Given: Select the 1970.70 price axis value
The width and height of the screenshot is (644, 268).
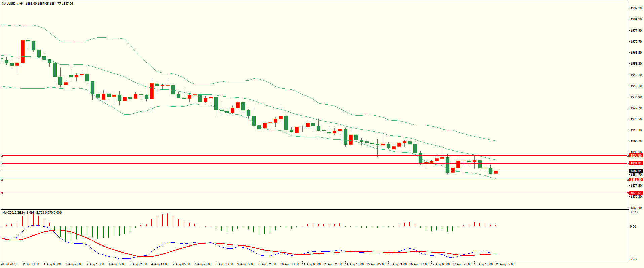Looking at the screenshot, I should click(636, 42).
